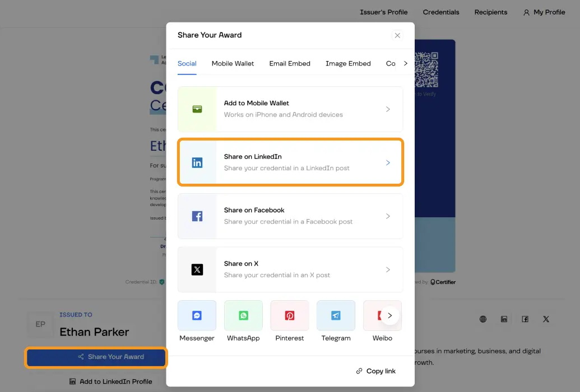Click the EP avatar initials
Viewport: 580px width, 392px height.
40,324
